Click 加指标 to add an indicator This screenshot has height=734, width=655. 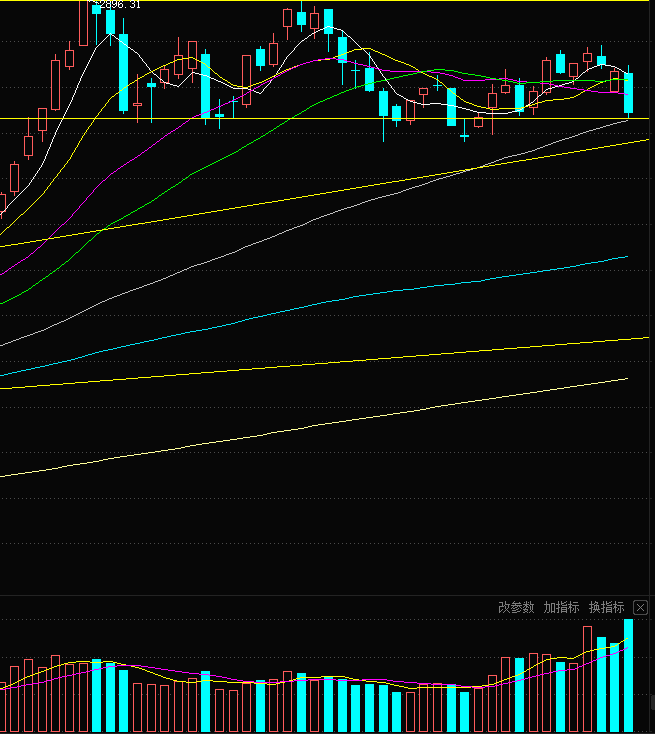(x=561, y=608)
